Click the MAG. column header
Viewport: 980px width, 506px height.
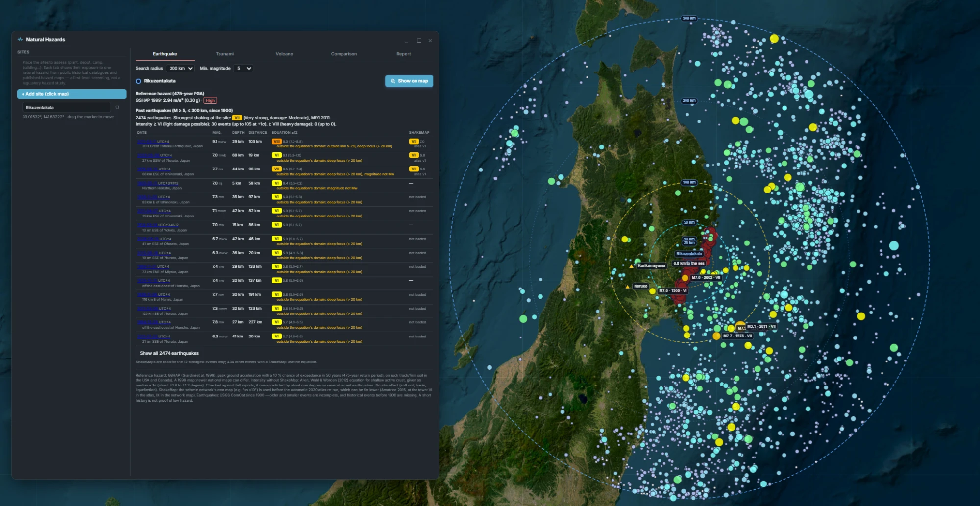coord(217,133)
